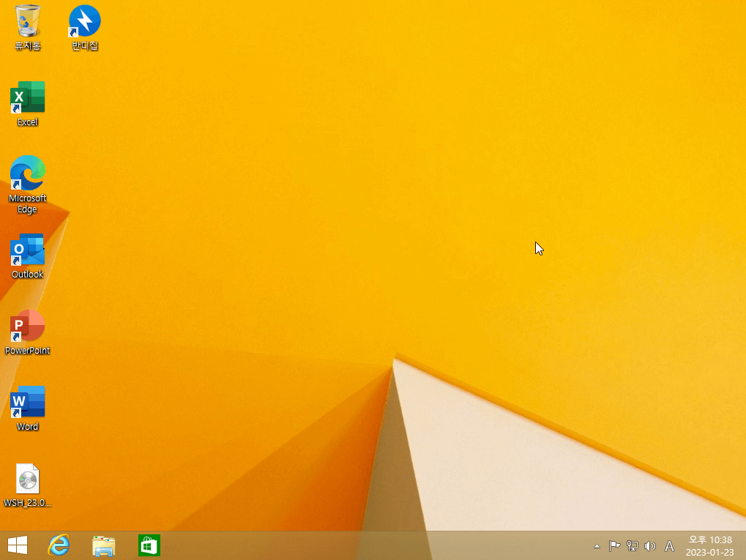Toggle the IME input mode 'A' indicator
Screen dimensions: 746x560
coord(669,546)
